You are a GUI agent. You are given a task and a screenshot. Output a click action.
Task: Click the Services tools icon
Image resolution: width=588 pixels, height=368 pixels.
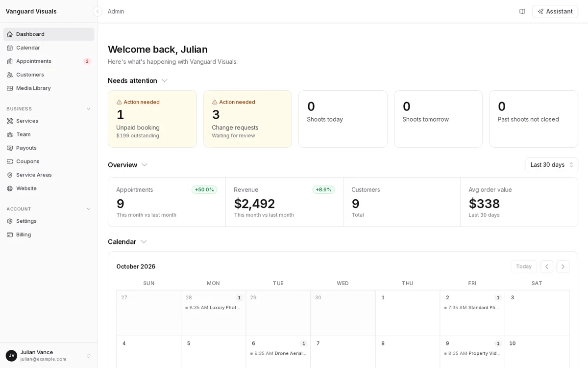pos(10,121)
